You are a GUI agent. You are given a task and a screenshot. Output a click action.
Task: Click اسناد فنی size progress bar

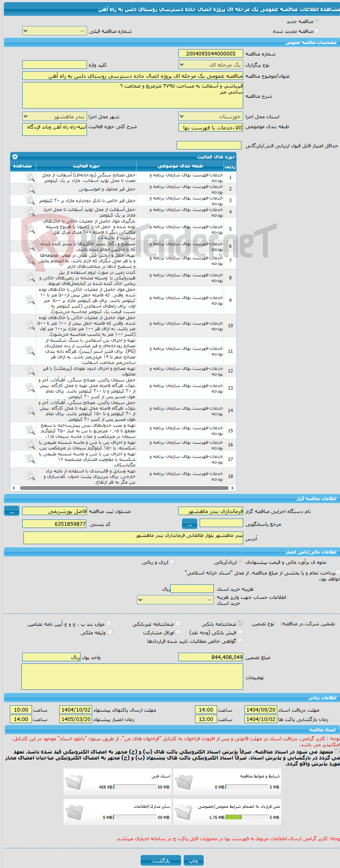coord(136,787)
